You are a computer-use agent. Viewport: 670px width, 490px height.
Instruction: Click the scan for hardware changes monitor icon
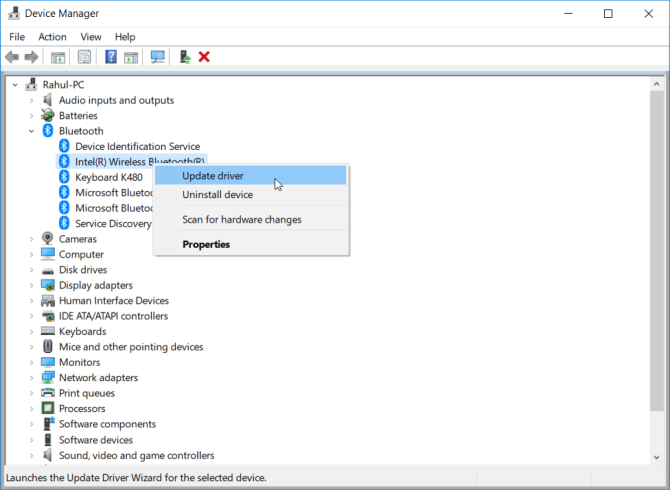pyautogui.click(x=157, y=57)
